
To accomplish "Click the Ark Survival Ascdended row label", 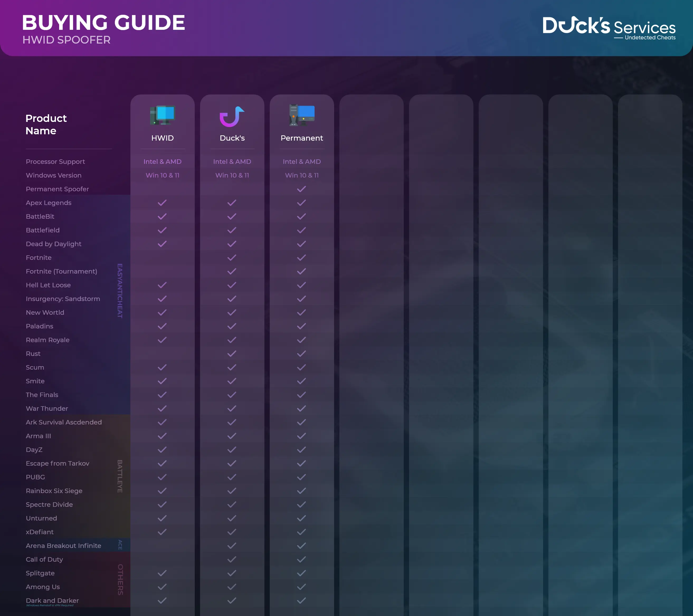I will click(64, 422).
